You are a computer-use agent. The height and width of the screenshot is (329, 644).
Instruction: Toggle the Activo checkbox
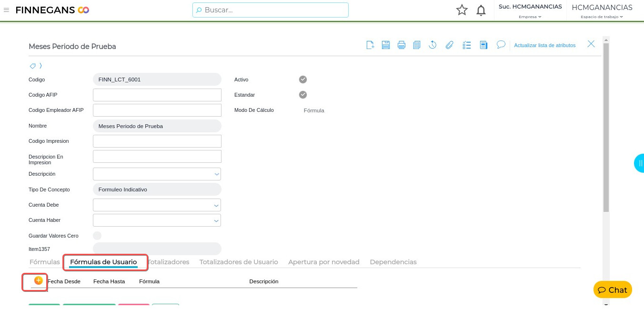[x=303, y=80]
